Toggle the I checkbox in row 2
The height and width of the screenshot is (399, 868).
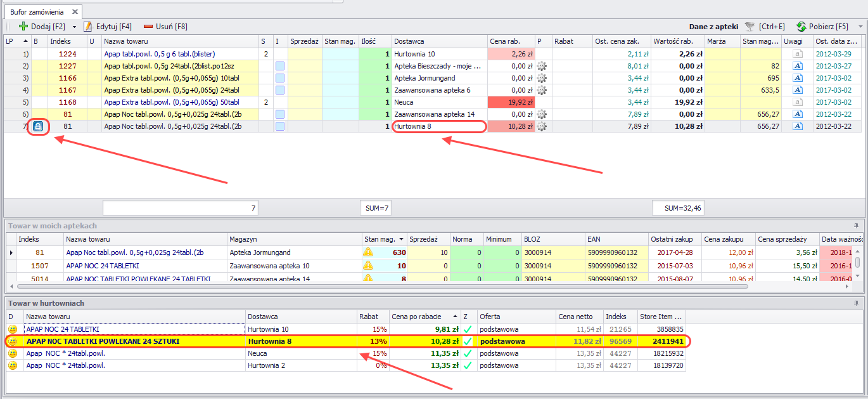tap(279, 66)
